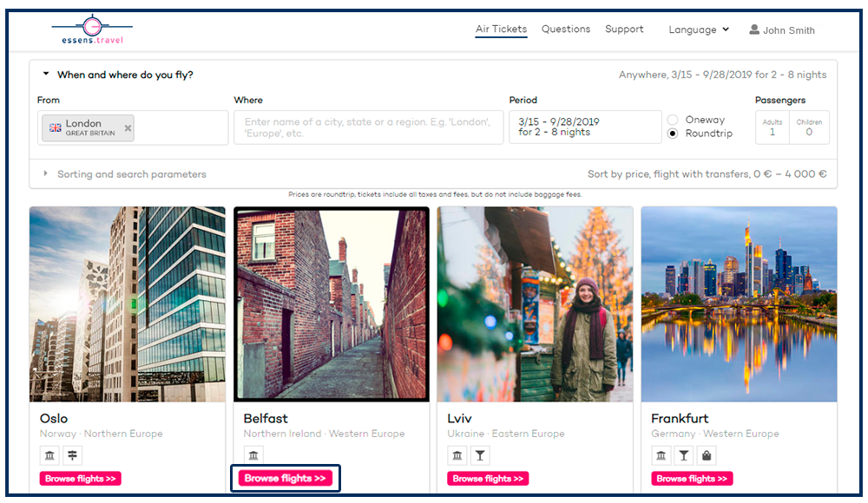Collapse the 'When and where do you fly?' section
Screen dimensions: 868x503
(46, 75)
